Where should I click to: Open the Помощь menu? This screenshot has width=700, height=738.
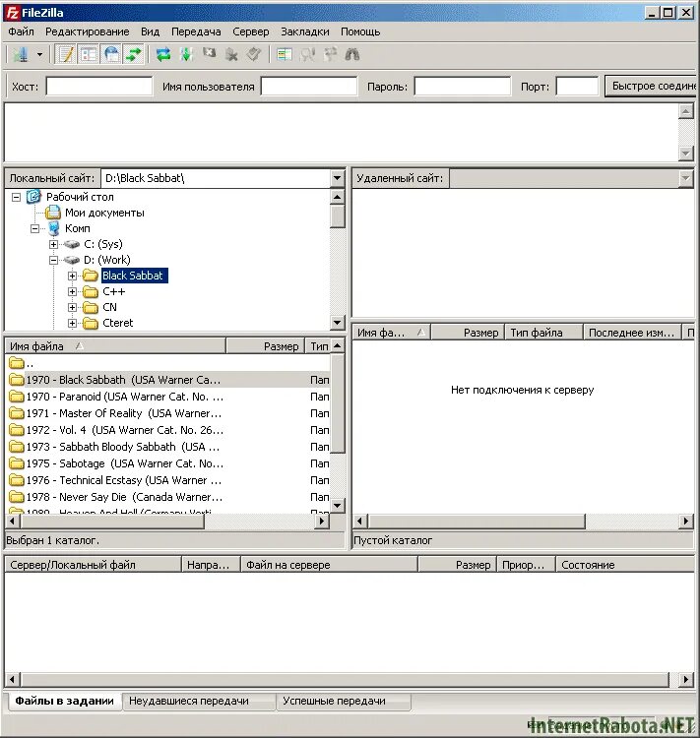click(x=360, y=31)
